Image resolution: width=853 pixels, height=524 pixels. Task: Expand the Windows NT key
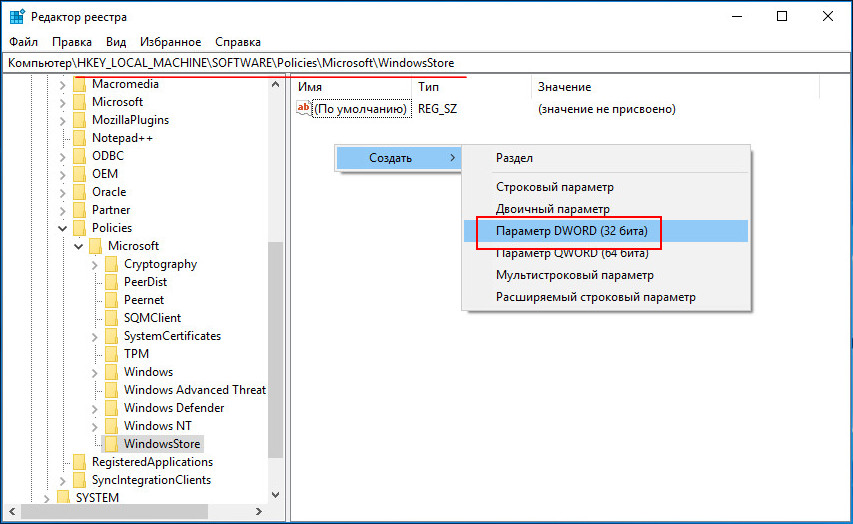[95, 427]
